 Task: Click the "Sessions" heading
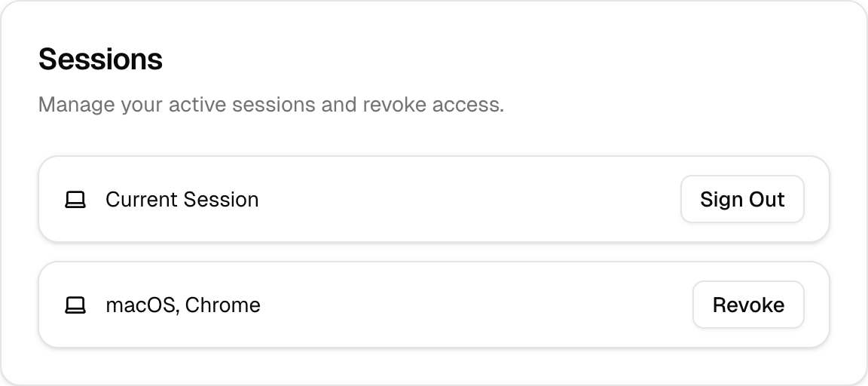[x=100, y=59]
